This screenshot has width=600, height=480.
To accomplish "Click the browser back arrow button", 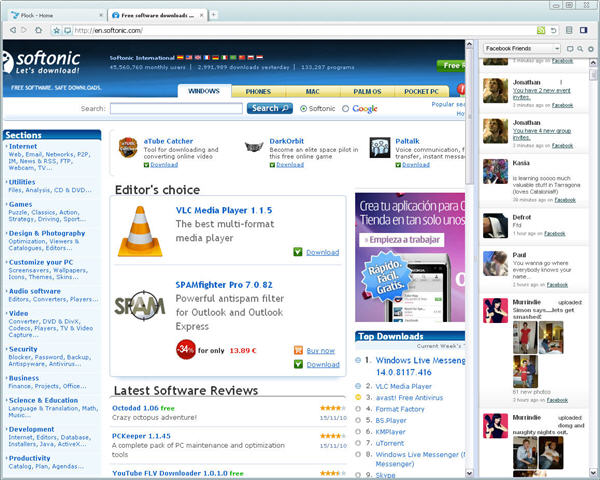I will (11, 30).
